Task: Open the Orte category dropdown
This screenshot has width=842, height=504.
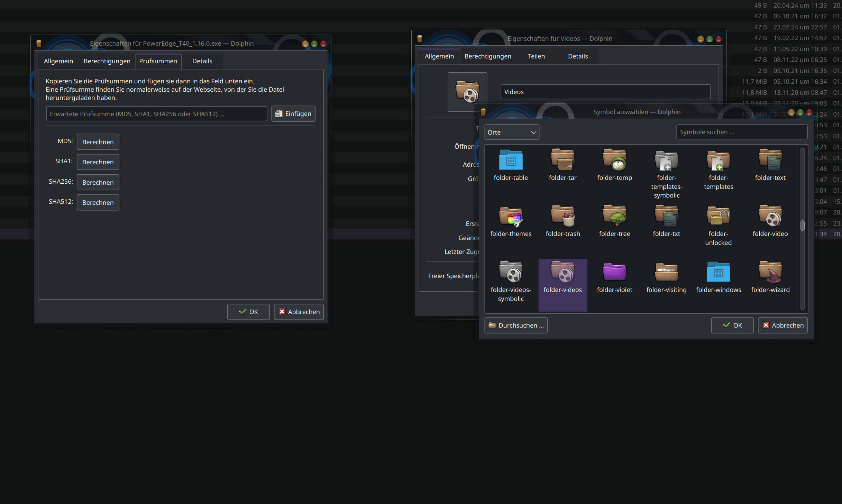Action: 512,132
